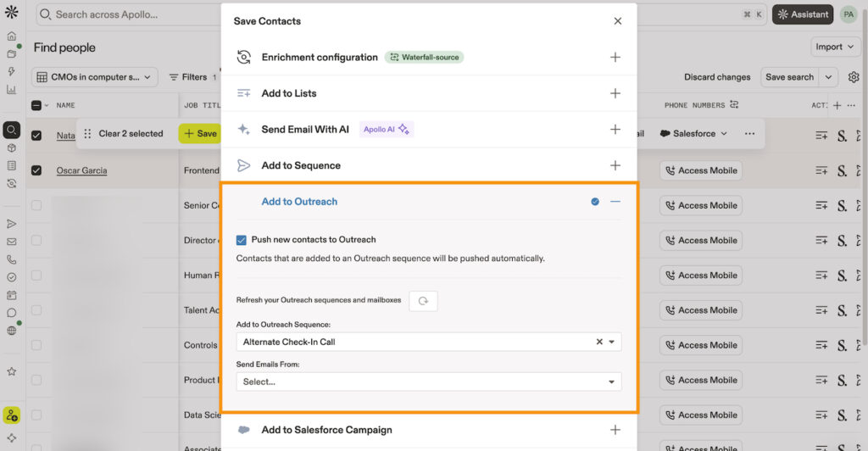Expand Enrichment configuration section
The width and height of the screenshot is (868, 451).
click(615, 57)
